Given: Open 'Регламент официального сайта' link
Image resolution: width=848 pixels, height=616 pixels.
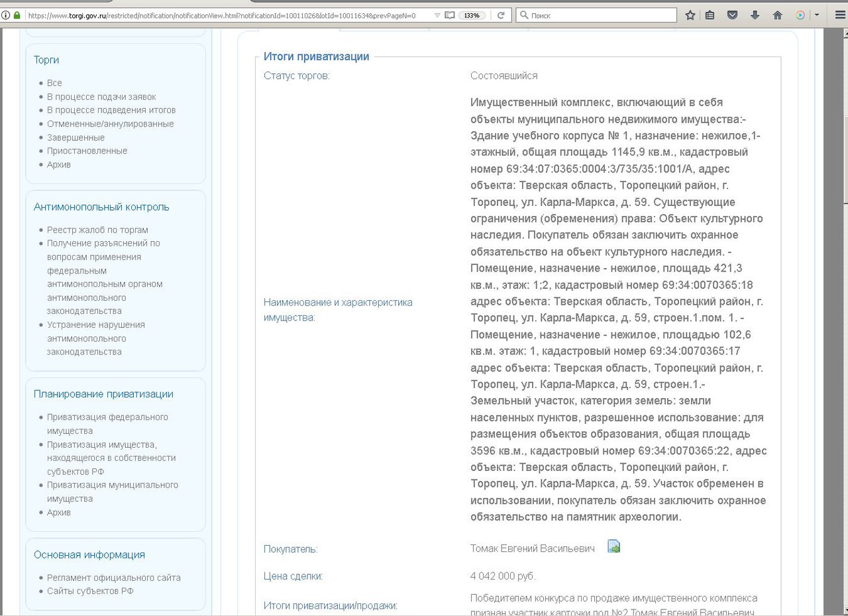Looking at the screenshot, I should coord(114,578).
